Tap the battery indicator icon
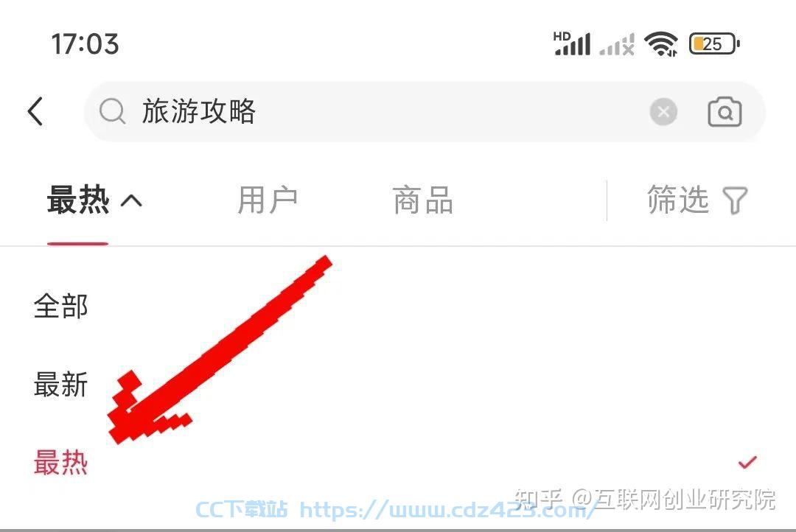796x532 pixels. 714,43
